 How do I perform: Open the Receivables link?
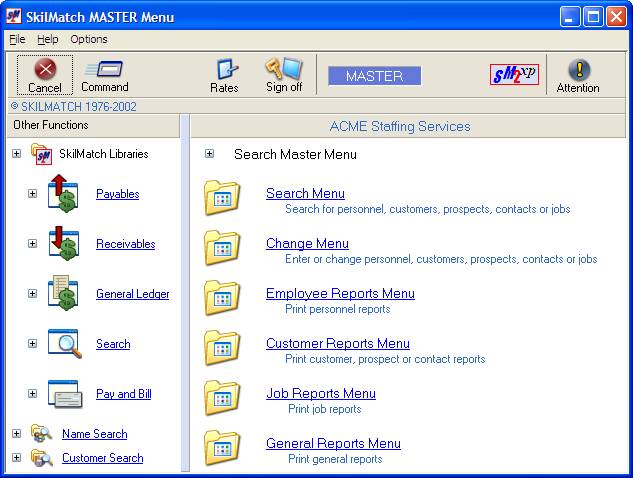point(126,244)
